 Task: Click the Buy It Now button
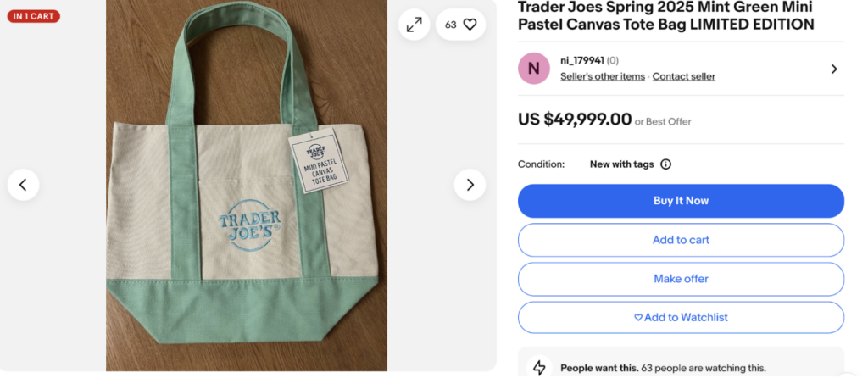pos(681,201)
